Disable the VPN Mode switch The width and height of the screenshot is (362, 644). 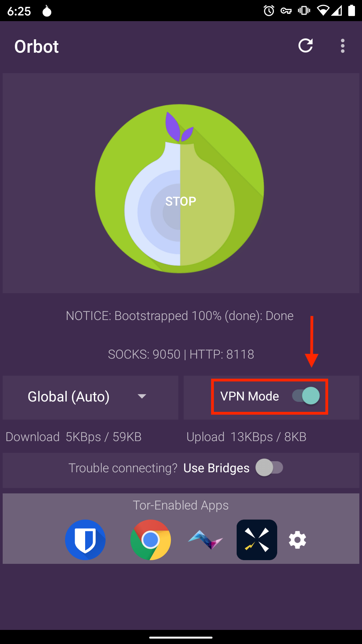[x=306, y=396]
